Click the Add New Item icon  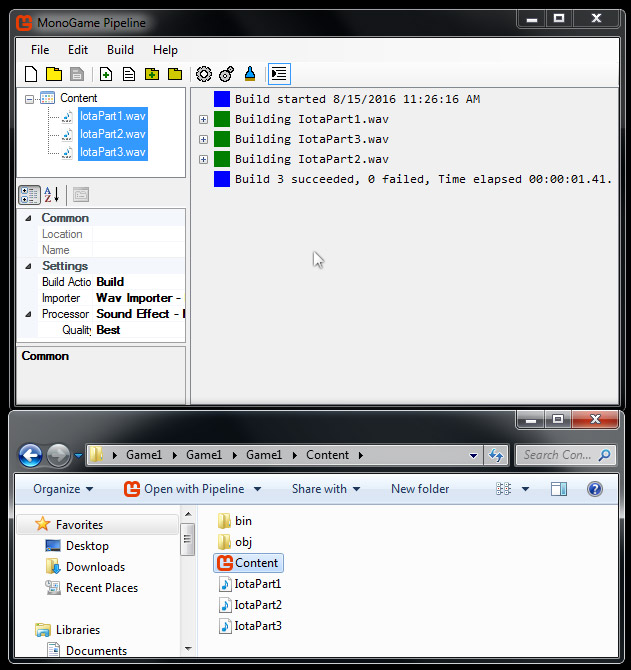[106, 74]
